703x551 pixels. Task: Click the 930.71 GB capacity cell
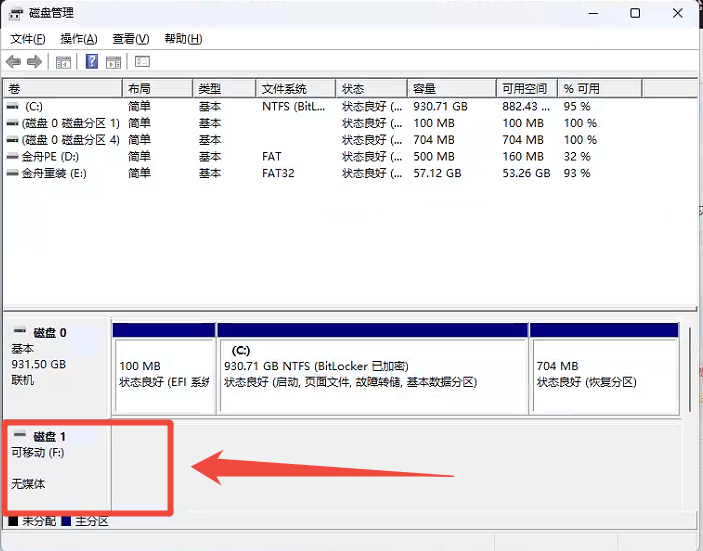pos(440,106)
